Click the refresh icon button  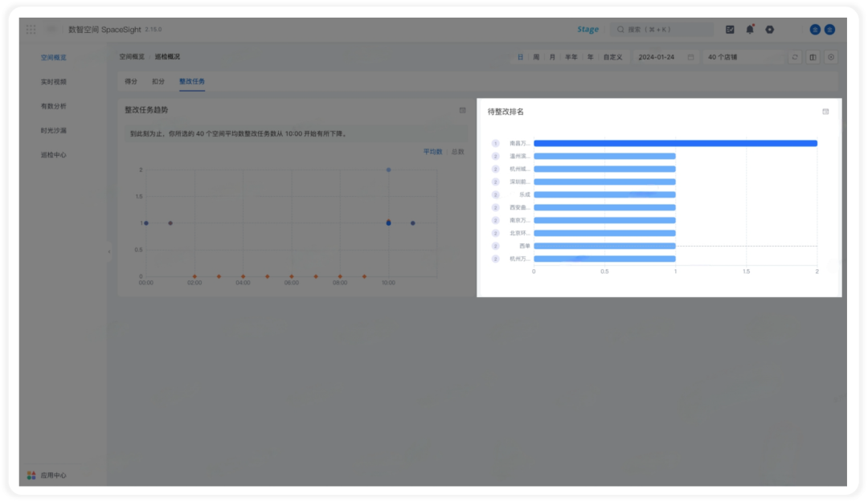pos(795,57)
